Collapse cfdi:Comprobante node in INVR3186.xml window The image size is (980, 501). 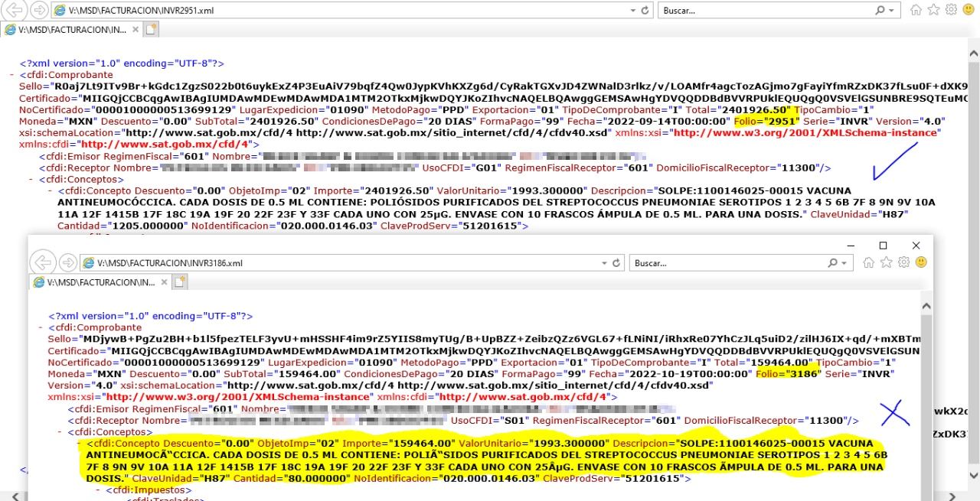click(41, 327)
